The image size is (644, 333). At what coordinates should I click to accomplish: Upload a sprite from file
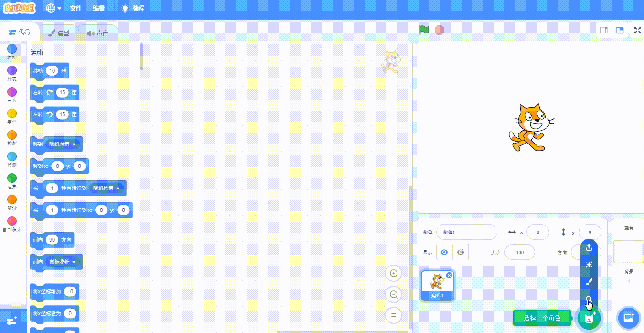pos(589,247)
